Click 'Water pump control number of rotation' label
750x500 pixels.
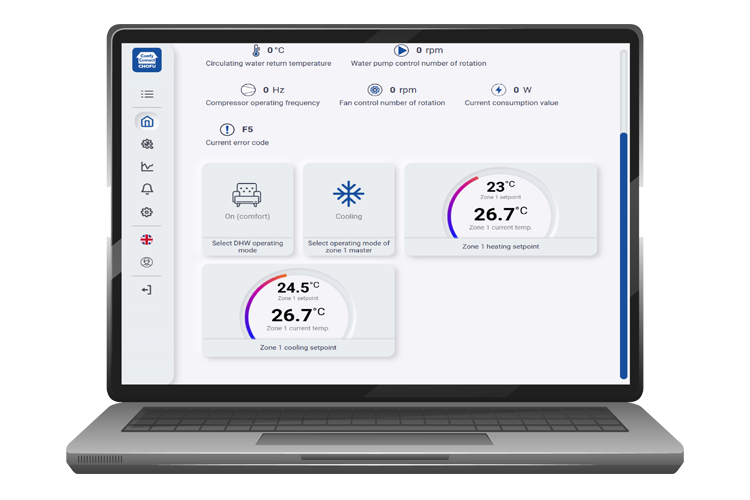419,63
